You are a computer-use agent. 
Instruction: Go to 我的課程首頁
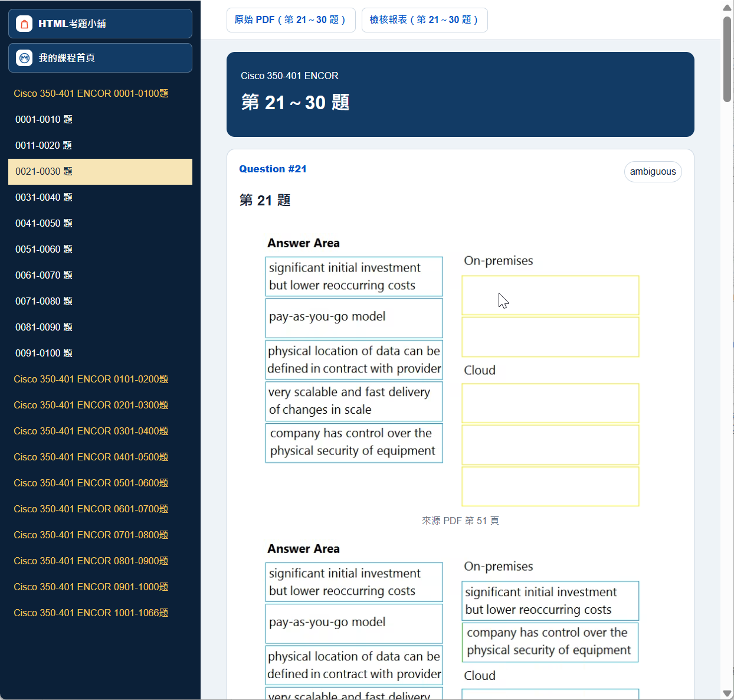(100, 58)
